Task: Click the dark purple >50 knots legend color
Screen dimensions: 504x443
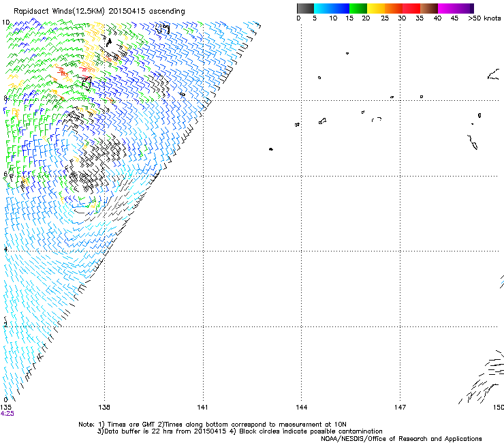Action: [x=472, y=8]
